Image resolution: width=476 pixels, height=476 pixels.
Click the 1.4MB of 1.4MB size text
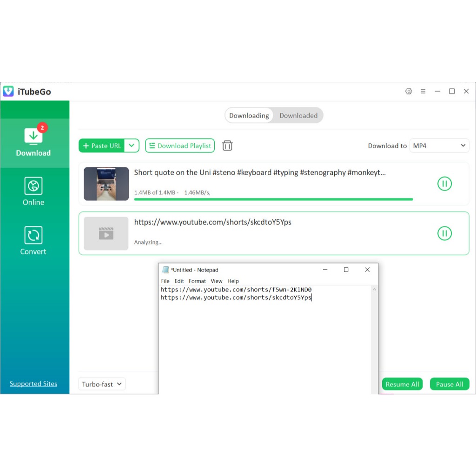tap(155, 192)
